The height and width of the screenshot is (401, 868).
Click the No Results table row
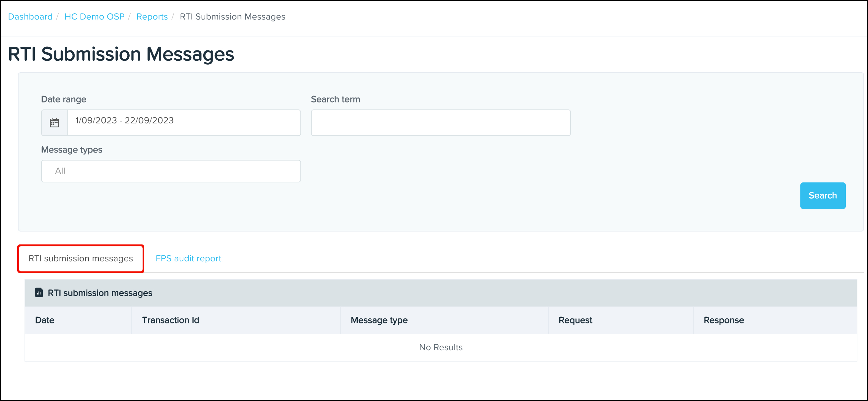click(440, 347)
